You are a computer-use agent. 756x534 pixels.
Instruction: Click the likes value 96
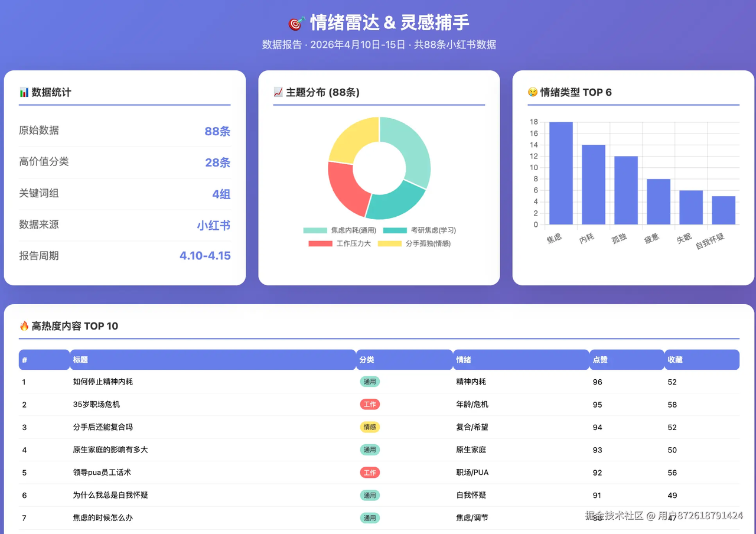(x=598, y=382)
